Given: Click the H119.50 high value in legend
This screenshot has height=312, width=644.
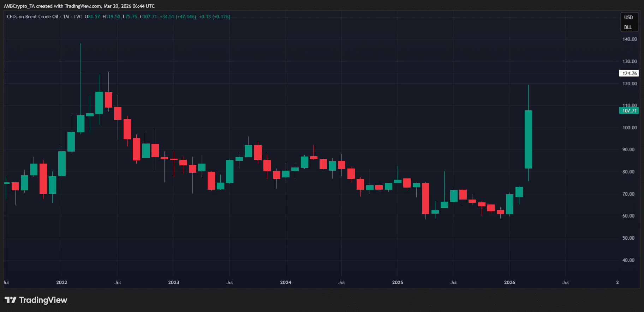Looking at the screenshot, I should [x=111, y=17].
